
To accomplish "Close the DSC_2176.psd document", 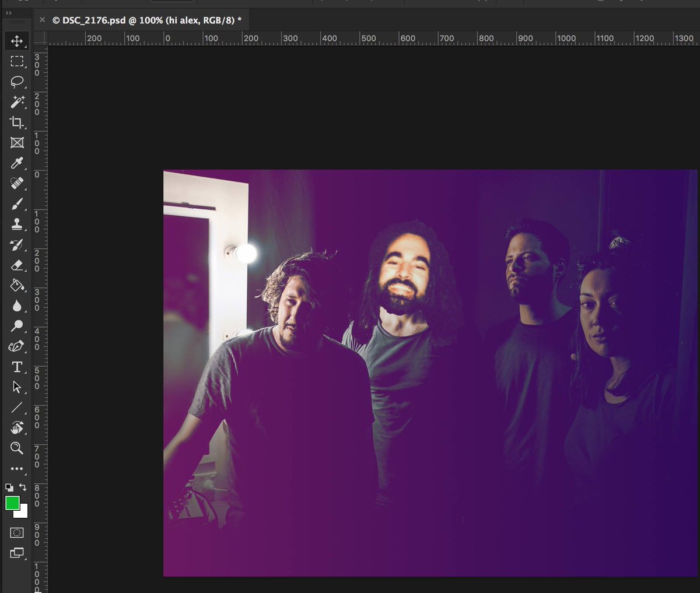I will (41, 19).
